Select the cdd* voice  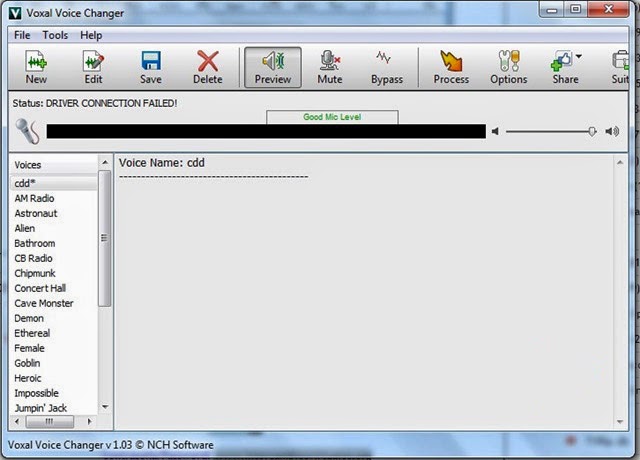[54, 183]
